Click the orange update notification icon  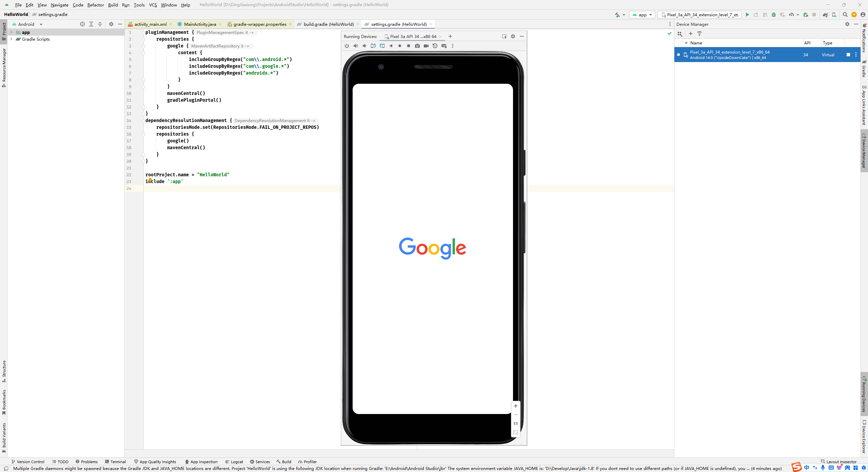pos(854,15)
